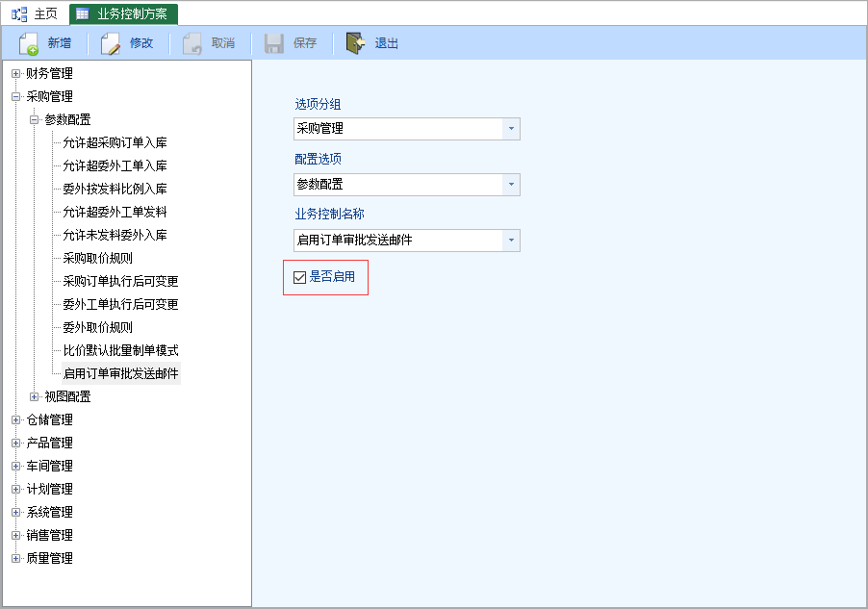This screenshot has width=868, height=609.
Task: Expand the 财务管理 tree node
Action: 16,74
